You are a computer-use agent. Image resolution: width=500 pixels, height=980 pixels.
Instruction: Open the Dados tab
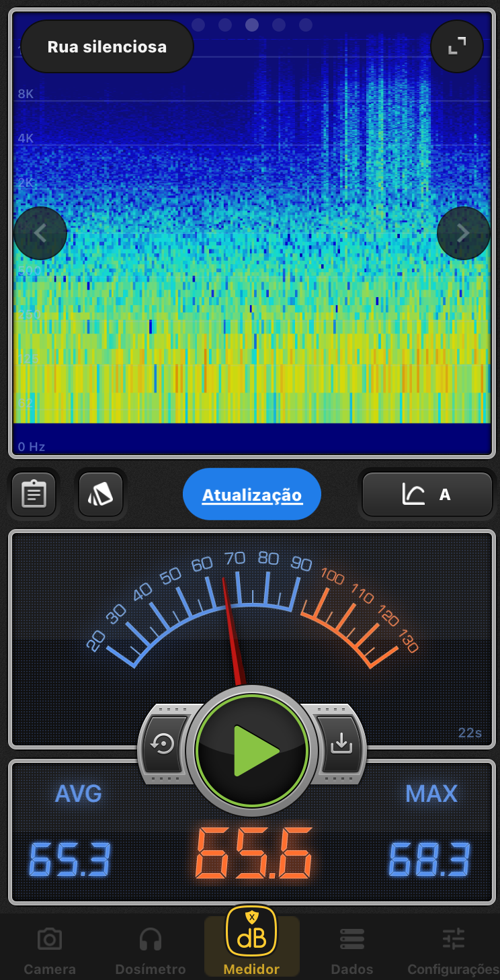[x=352, y=950]
